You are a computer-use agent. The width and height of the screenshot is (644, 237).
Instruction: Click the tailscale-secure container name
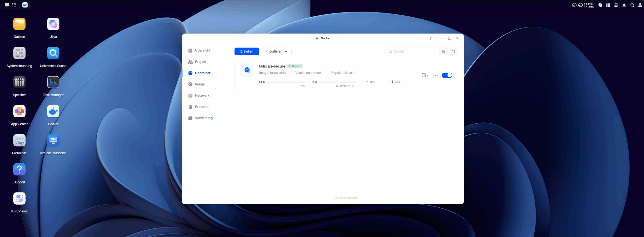(272, 66)
